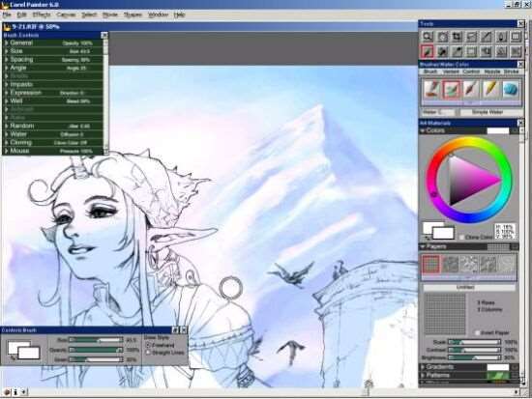Expand the Spacing brush controls section

(7, 60)
